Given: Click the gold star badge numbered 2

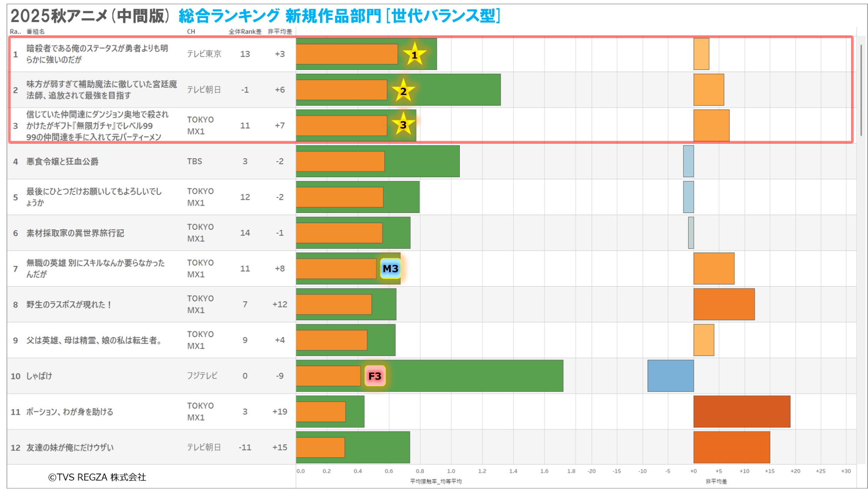Looking at the screenshot, I should [403, 91].
